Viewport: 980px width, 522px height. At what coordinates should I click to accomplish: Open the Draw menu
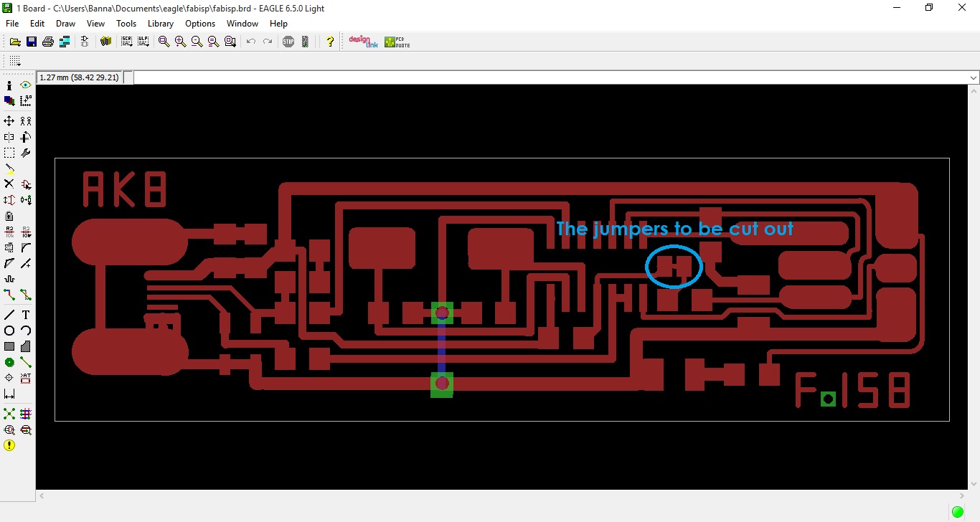[66, 24]
